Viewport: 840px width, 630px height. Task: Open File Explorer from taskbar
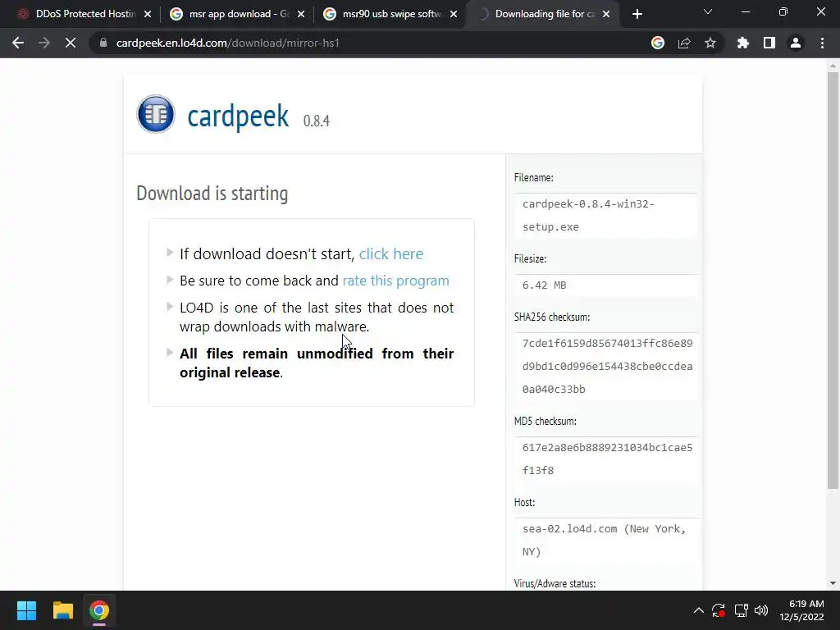[62, 610]
